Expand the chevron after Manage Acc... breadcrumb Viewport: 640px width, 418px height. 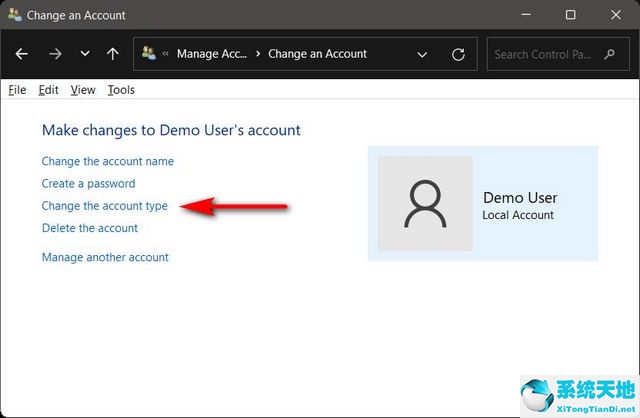click(x=258, y=54)
